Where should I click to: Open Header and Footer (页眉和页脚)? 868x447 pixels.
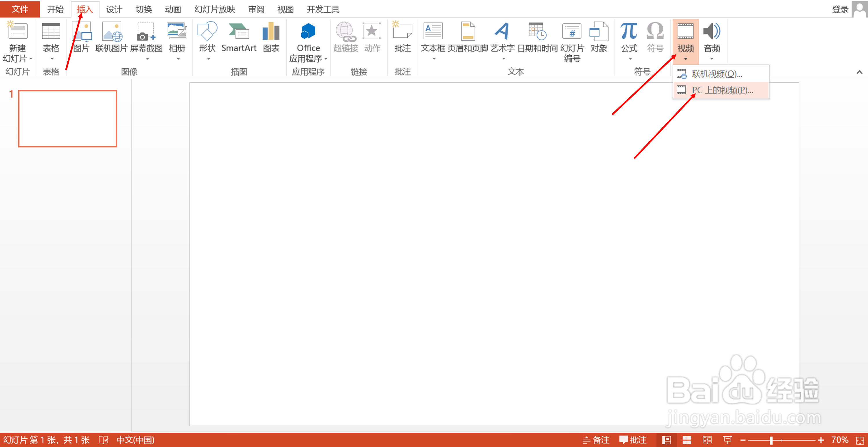[x=468, y=37]
